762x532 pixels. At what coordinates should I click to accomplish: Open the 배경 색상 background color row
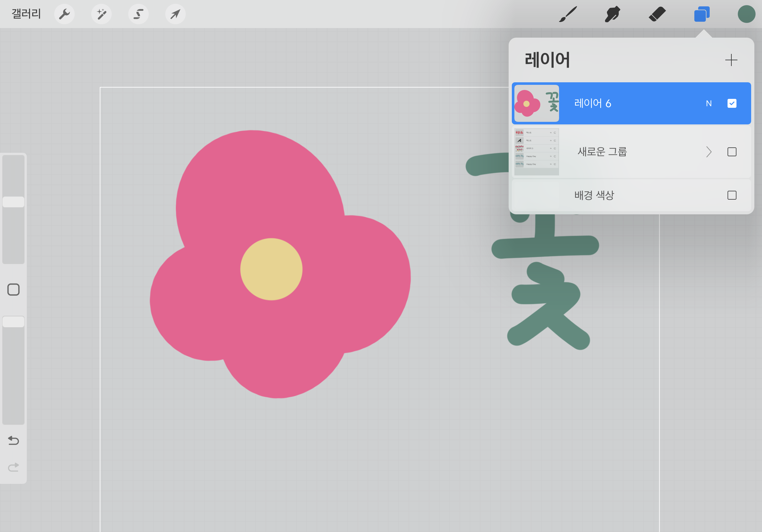click(631, 195)
